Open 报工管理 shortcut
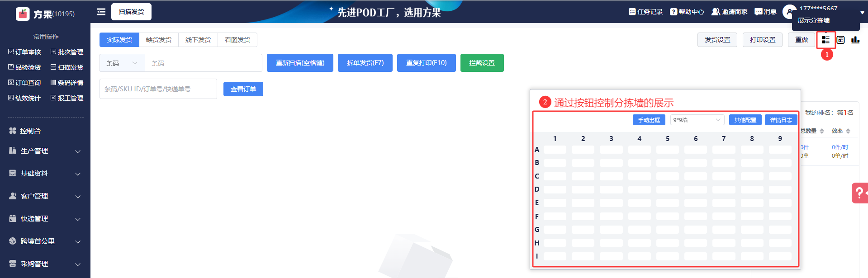868x278 pixels. [x=67, y=98]
